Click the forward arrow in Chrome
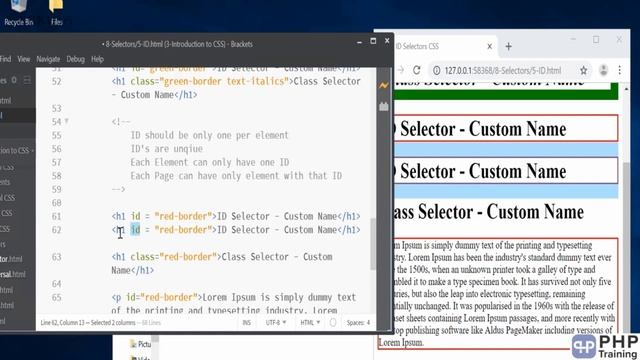Viewport: 640px width, 360px height. tap(400, 70)
